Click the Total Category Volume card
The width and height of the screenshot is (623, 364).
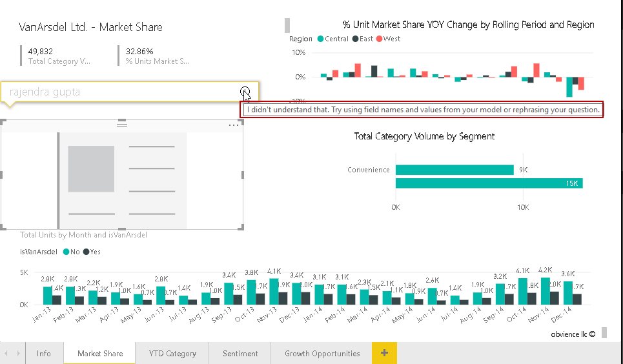[x=59, y=56]
